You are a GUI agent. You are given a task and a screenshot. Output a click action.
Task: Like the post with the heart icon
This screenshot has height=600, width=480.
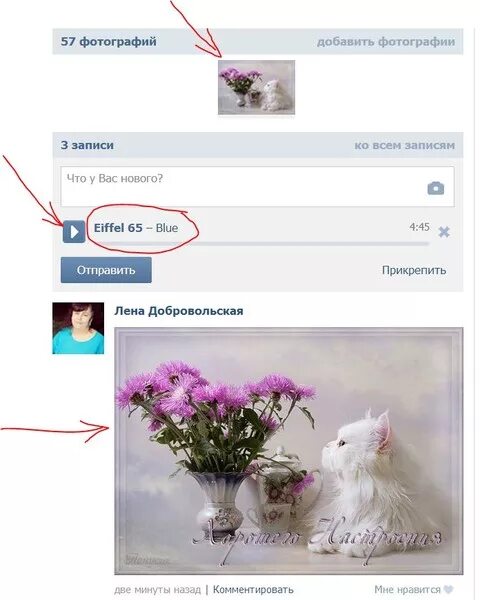click(448, 589)
